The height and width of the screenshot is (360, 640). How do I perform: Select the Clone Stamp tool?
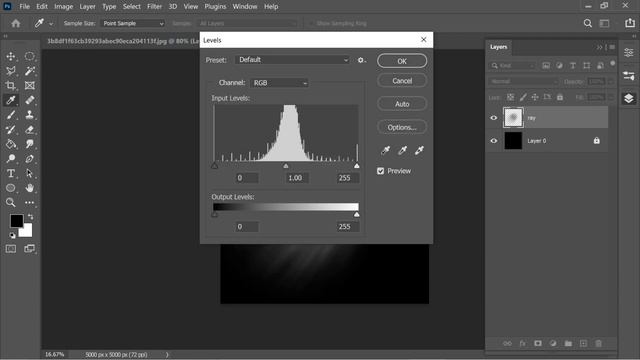coord(29,115)
